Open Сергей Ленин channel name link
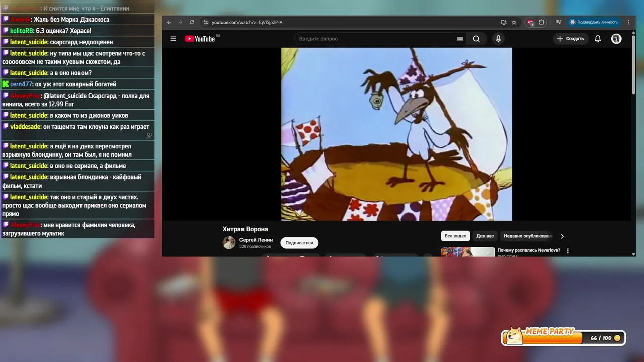This screenshot has width=644, height=362. pos(256,240)
